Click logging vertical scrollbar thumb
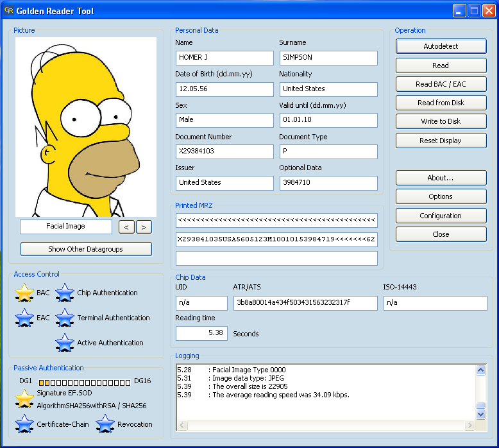Image resolution: width=499 pixels, height=448 pixels. pyautogui.click(x=480, y=405)
